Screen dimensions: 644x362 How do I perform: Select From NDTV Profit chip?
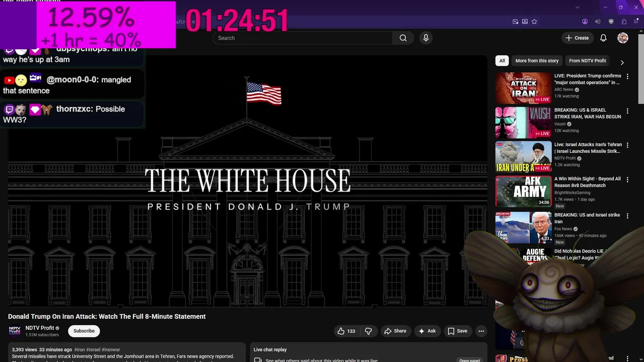(588, 61)
